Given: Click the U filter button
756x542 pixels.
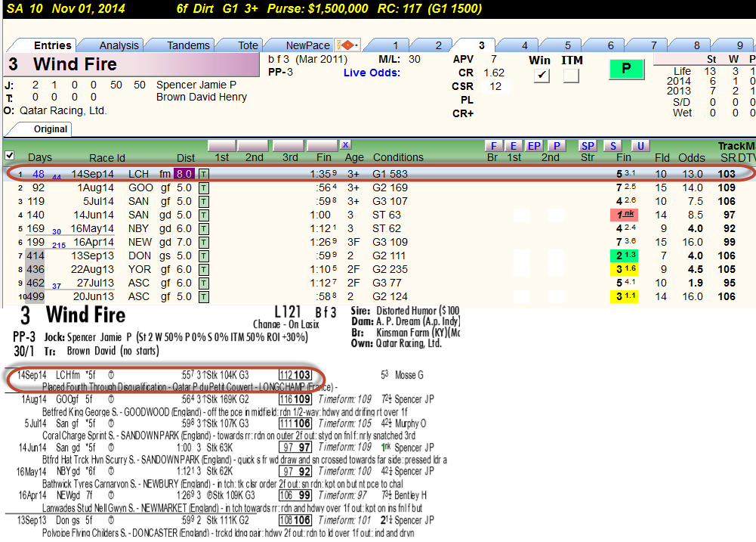Looking at the screenshot, I should pos(640,146).
